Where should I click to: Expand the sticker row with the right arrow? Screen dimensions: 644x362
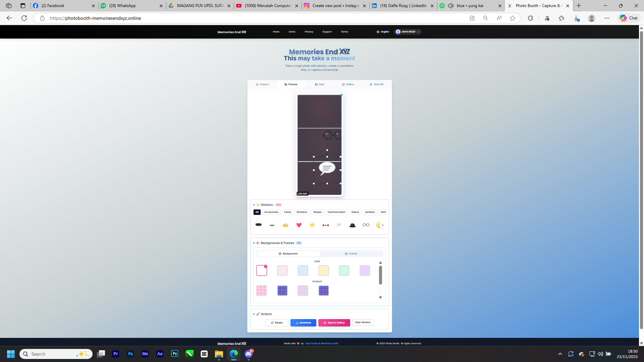pos(383,225)
